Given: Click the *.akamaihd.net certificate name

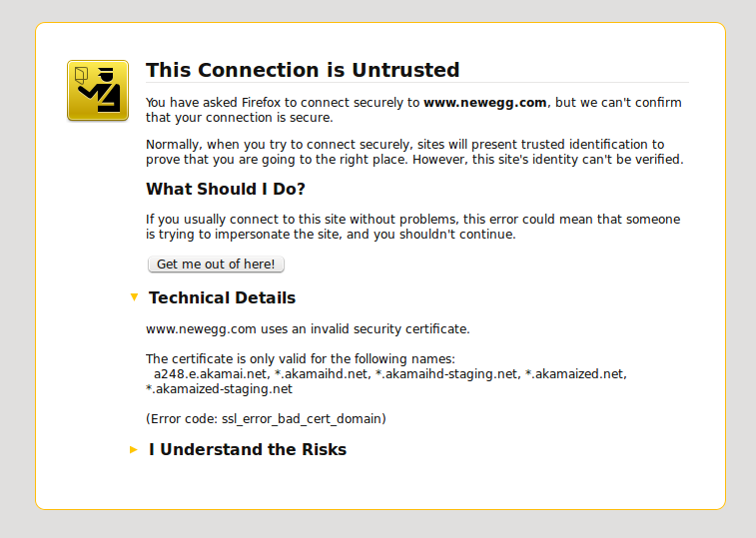Looking at the screenshot, I should (322, 374).
